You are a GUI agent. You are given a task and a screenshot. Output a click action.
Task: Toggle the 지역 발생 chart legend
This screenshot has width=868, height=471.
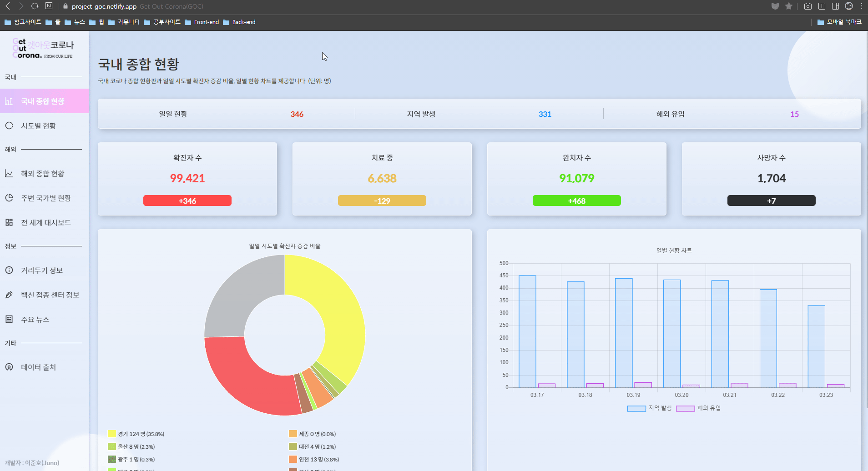(650, 408)
